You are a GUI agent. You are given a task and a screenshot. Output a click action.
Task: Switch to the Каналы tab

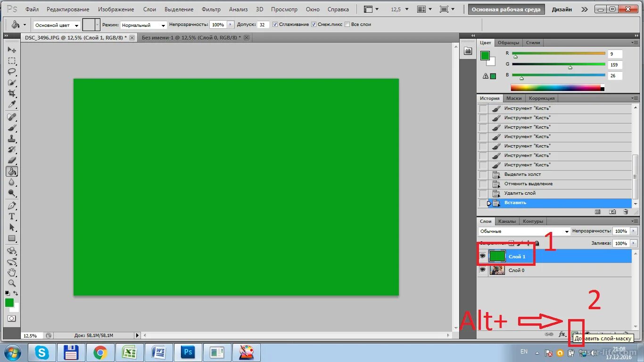[507, 221]
